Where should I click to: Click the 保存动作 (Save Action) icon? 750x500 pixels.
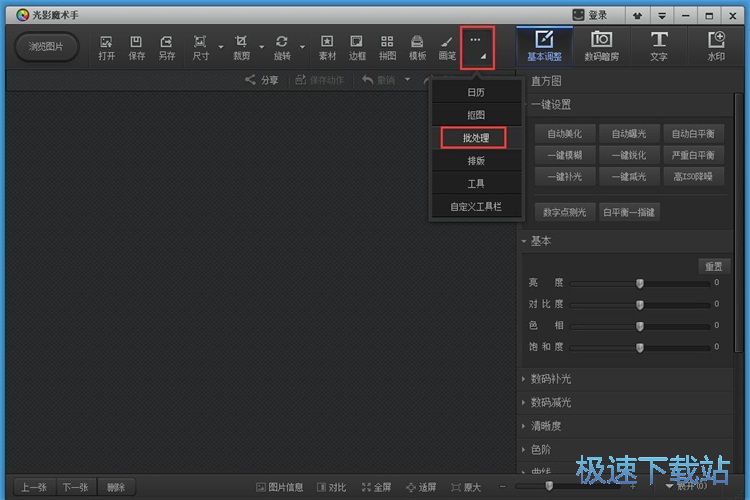coord(300,80)
